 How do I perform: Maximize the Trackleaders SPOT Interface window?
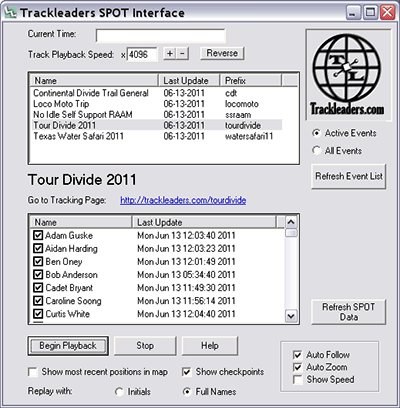click(370, 13)
